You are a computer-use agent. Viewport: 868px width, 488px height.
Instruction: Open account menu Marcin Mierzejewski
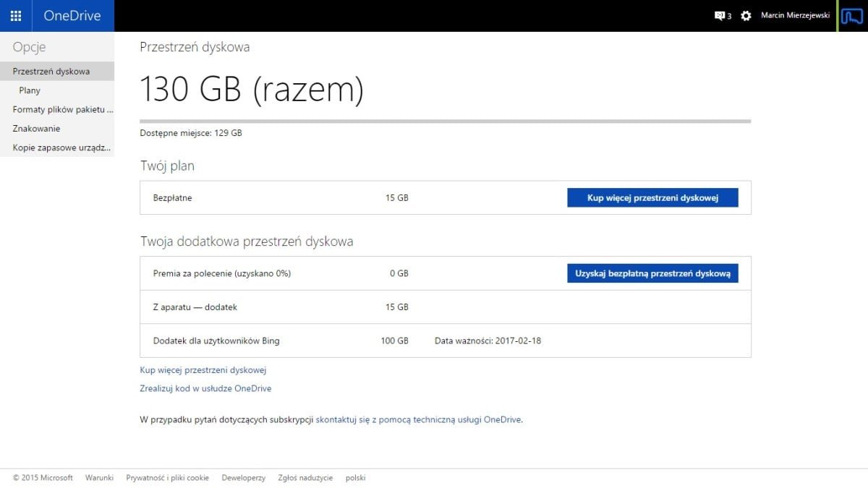click(795, 15)
